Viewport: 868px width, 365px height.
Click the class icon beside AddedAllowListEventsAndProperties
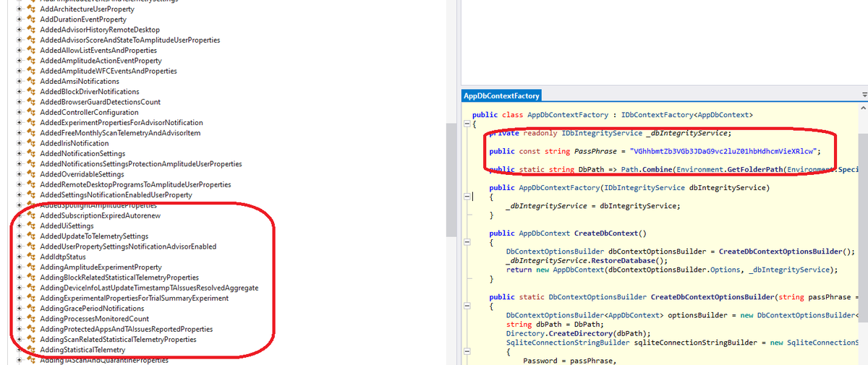pos(30,51)
